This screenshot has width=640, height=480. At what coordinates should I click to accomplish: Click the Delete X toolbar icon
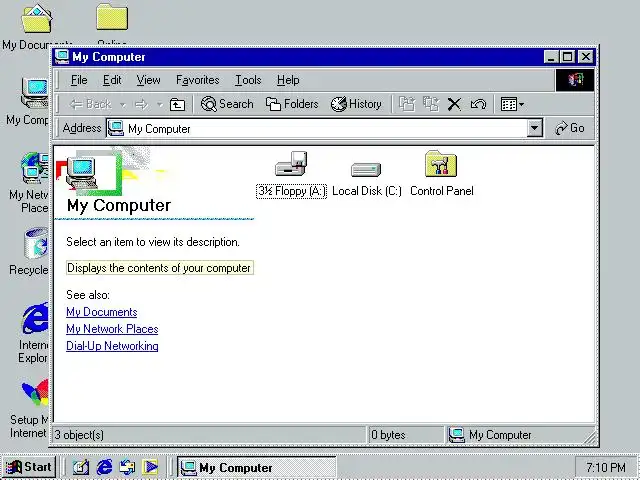click(454, 104)
